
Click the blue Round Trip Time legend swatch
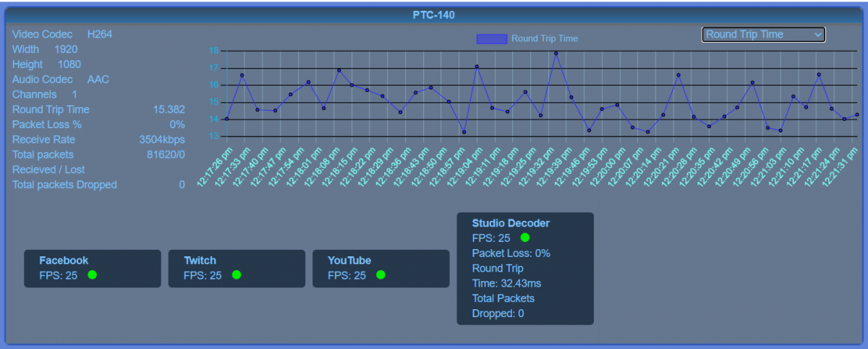click(491, 38)
